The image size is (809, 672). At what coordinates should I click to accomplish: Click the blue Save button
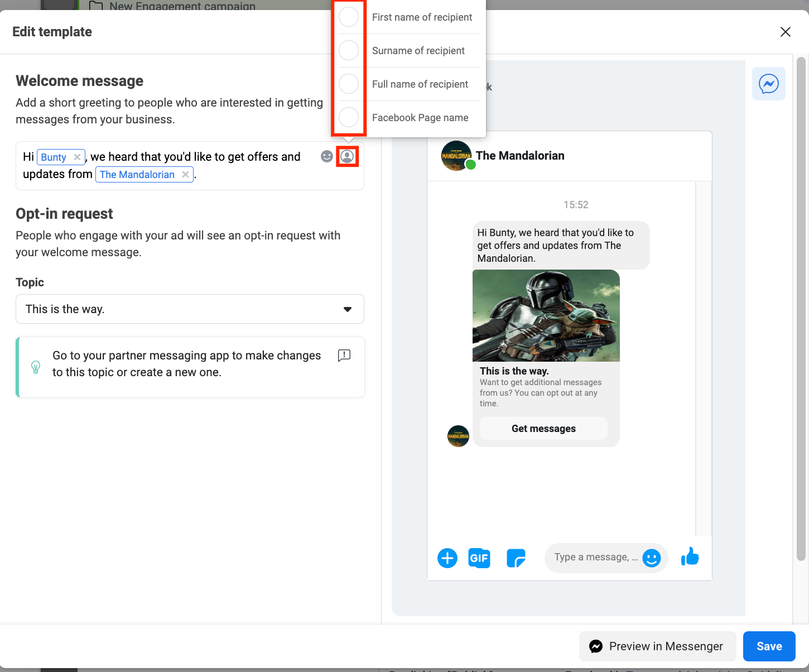(769, 646)
